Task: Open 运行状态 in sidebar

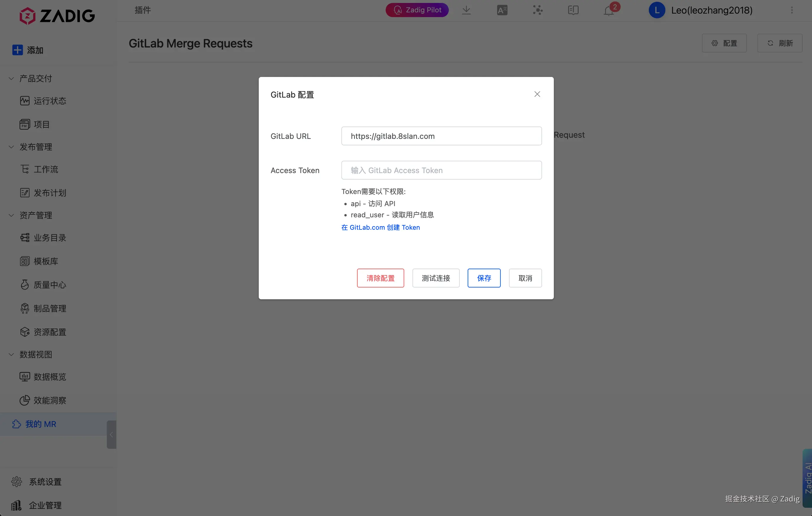Action: [50, 101]
